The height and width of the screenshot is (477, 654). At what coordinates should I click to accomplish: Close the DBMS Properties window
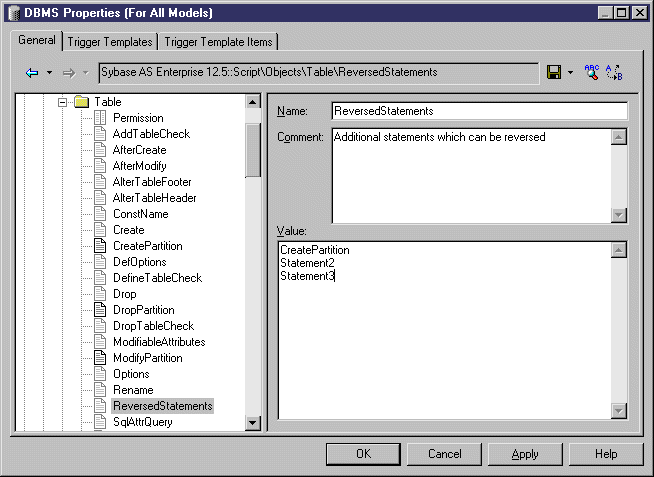pyautogui.click(x=639, y=13)
